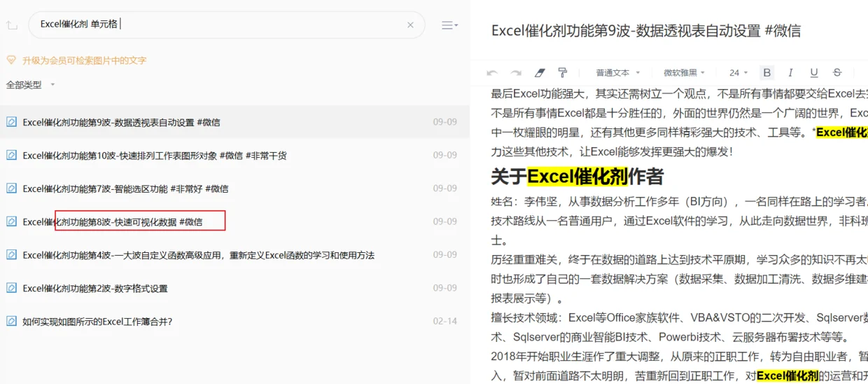Viewport: 868px width, 384px height.
Task: Open note Excel催化剂功能第2波-数字格式设置
Action: [234, 288]
